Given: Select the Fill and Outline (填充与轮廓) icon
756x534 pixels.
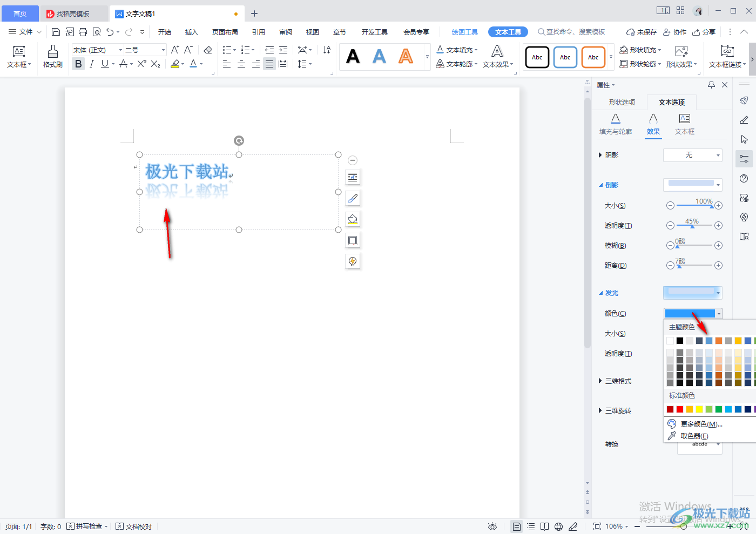Looking at the screenshot, I should (x=616, y=124).
